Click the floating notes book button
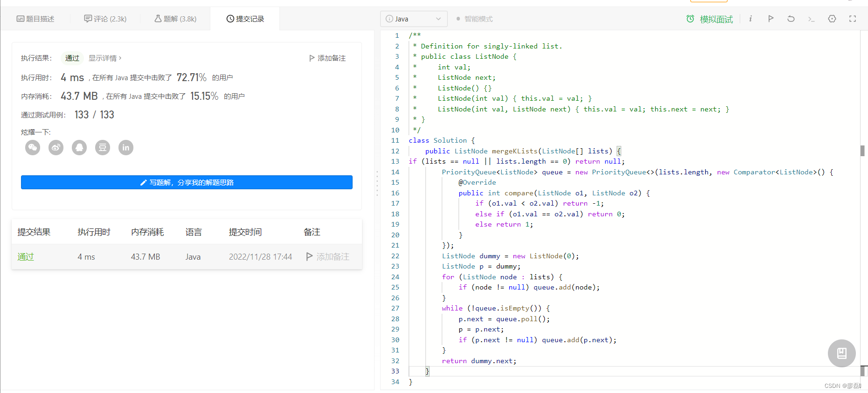The width and height of the screenshot is (868, 393). [x=842, y=353]
